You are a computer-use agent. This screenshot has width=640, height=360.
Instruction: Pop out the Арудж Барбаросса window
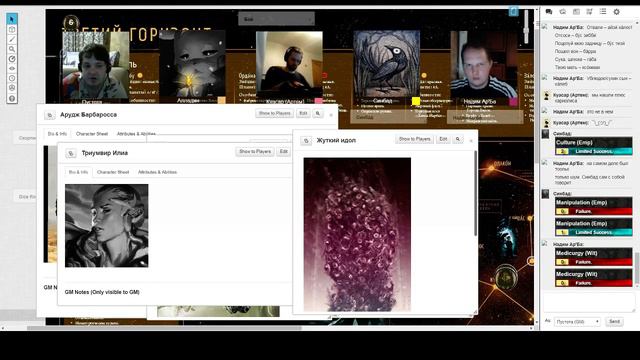click(50, 116)
